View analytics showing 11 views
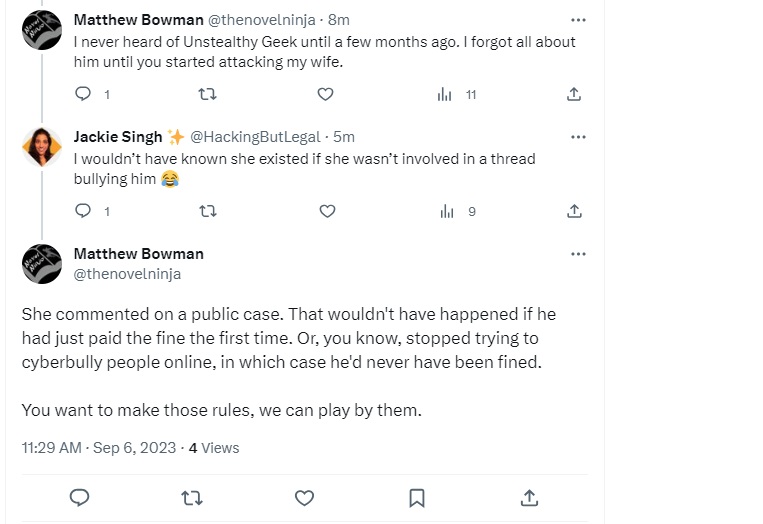 pyautogui.click(x=446, y=94)
